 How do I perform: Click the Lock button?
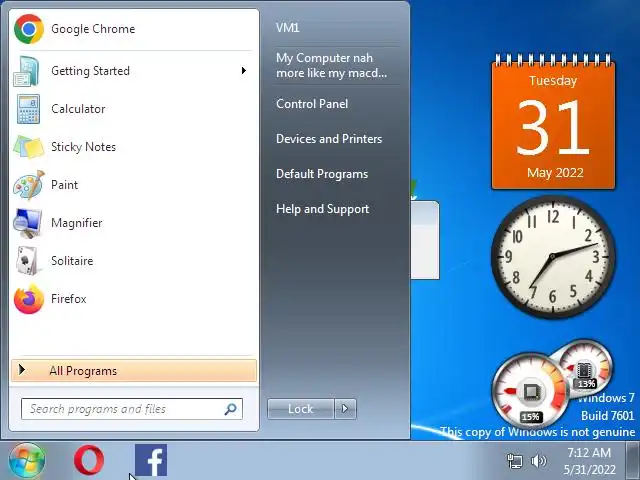301,409
